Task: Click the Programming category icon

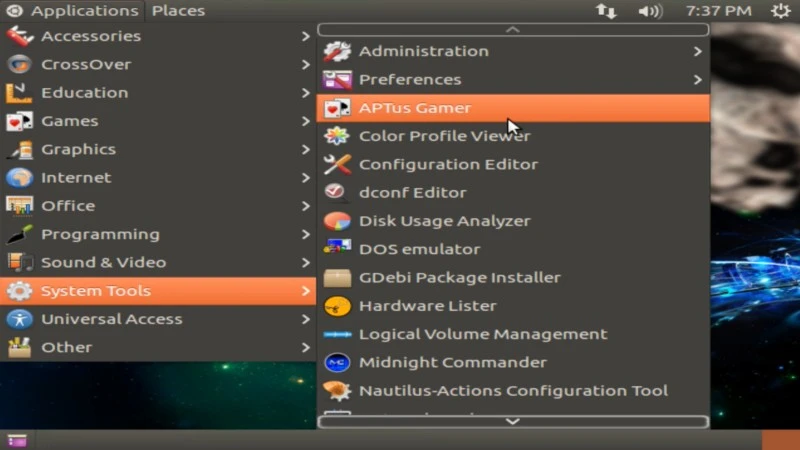Action: (x=19, y=234)
